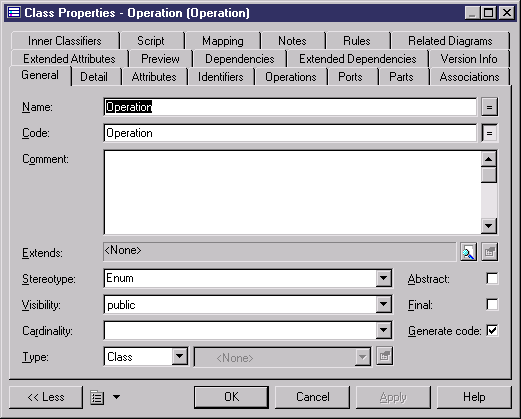
Task: Enable the Final checkbox
Action: click(x=492, y=305)
